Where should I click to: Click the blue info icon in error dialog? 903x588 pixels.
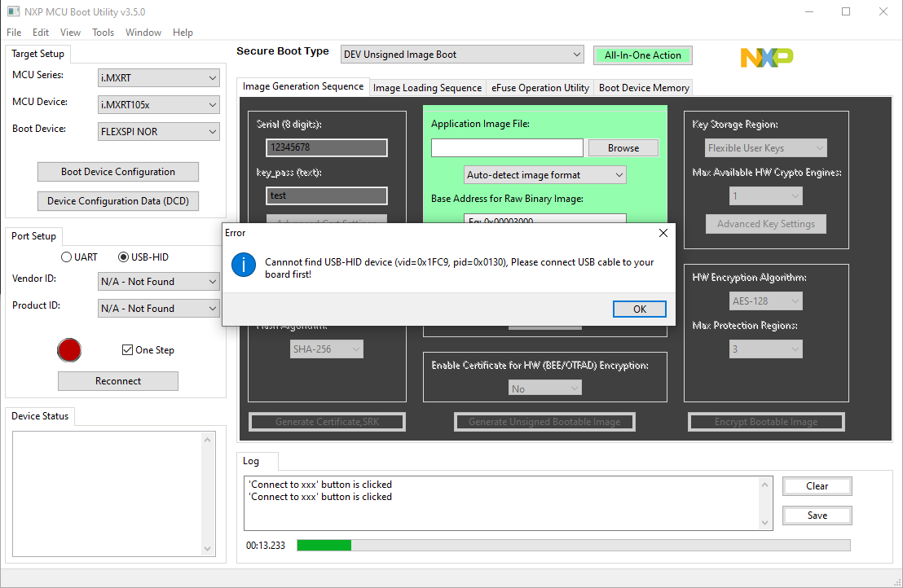pyautogui.click(x=243, y=265)
